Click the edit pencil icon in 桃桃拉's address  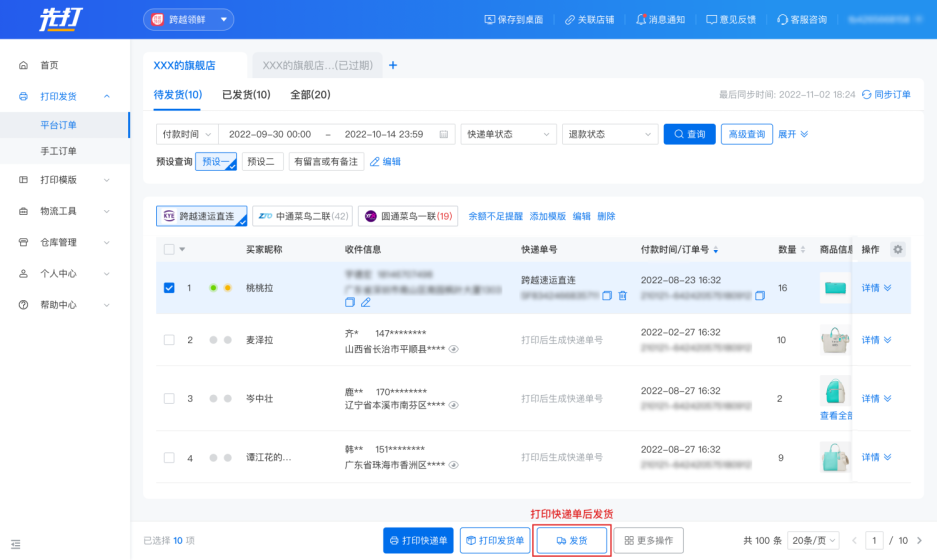tap(365, 302)
